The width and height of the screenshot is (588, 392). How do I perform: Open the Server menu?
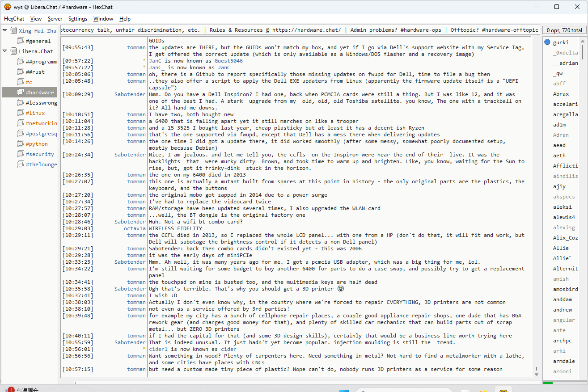click(x=55, y=19)
